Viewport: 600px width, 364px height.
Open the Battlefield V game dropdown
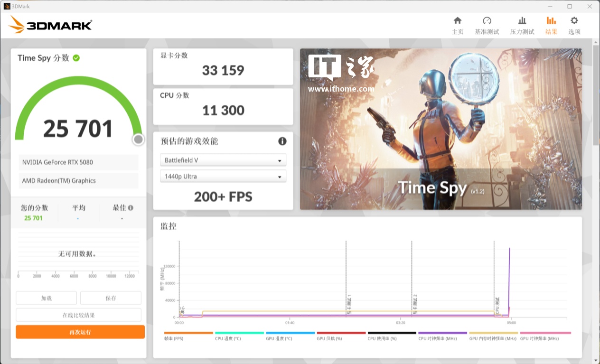pos(223,160)
